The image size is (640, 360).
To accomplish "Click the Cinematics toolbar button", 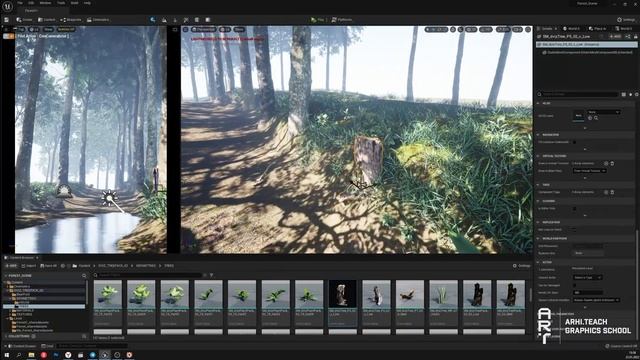I will (98, 20).
